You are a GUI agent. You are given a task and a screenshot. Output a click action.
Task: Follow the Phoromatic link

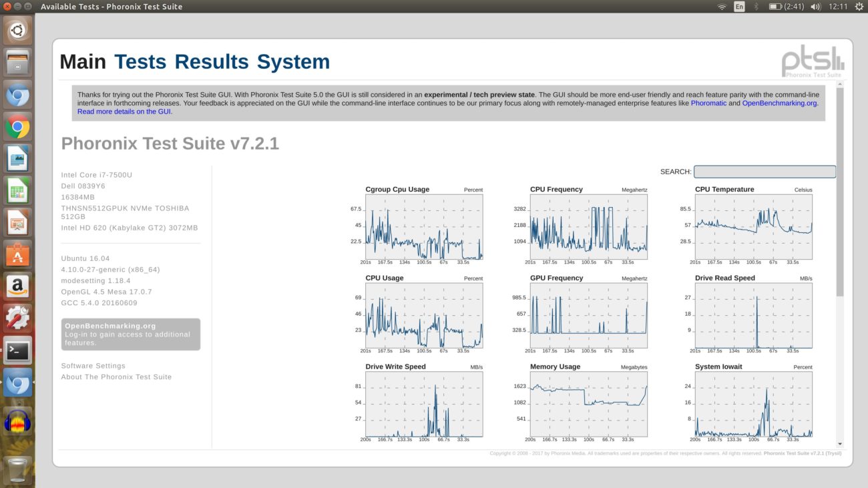(x=708, y=103)
